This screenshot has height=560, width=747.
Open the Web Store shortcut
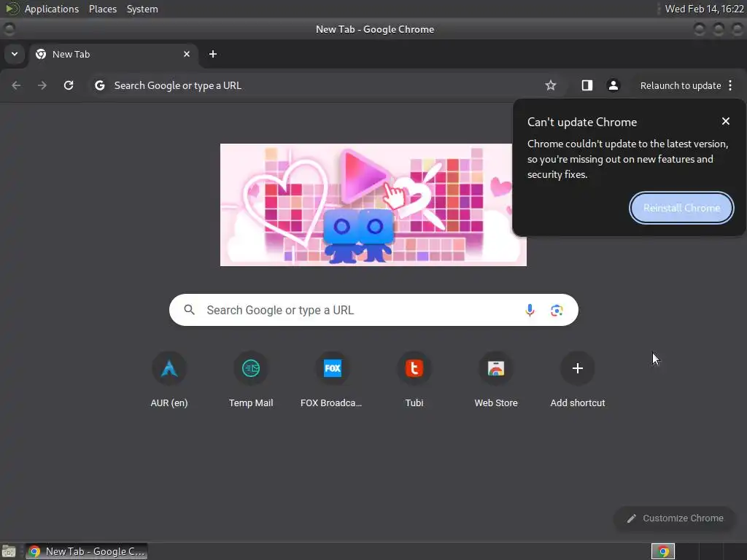[496, 380]
